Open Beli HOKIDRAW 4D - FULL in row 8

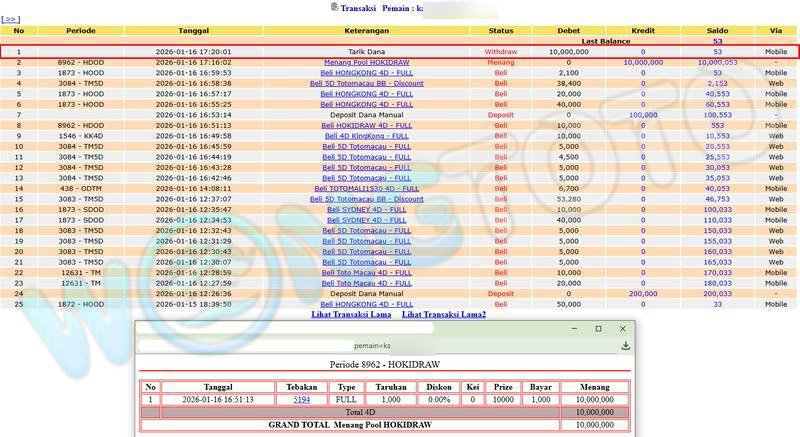367,125
